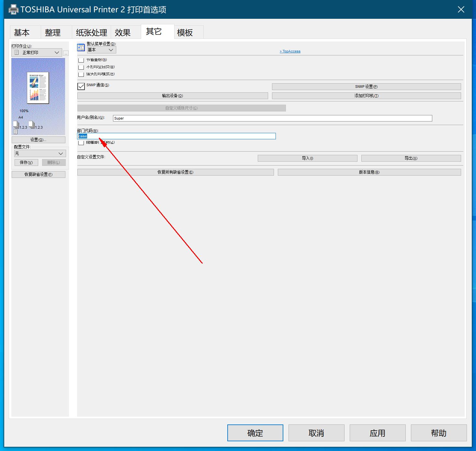Image resolution: width=476 pixels, height=451 pixels.
Task: Click the 保存(V) save profile button
Action: point(26,162)
